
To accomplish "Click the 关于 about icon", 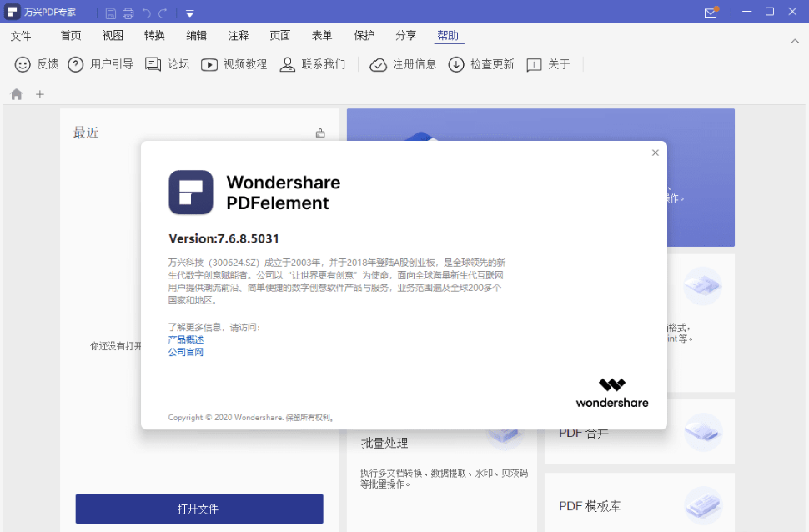I will tap(534, 64).
